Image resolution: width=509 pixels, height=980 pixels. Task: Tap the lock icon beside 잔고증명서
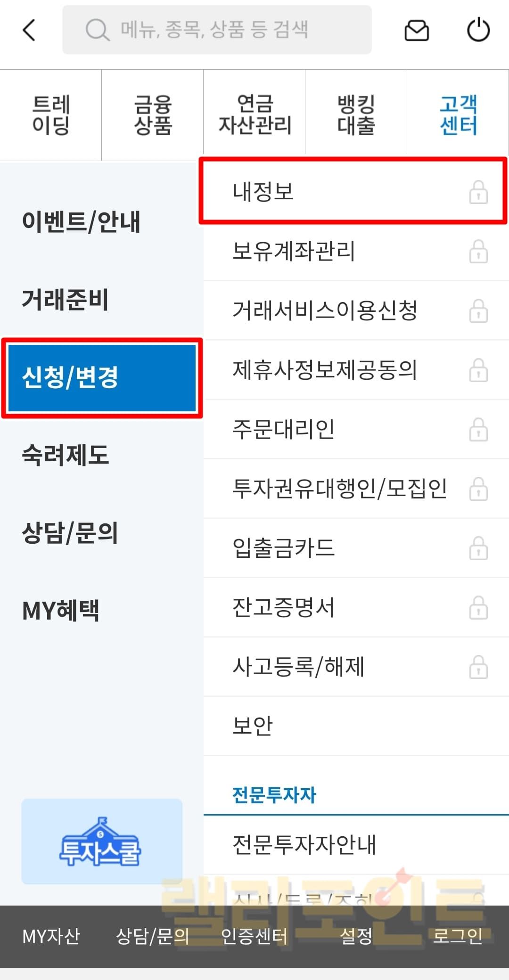(x=478, y=607)
